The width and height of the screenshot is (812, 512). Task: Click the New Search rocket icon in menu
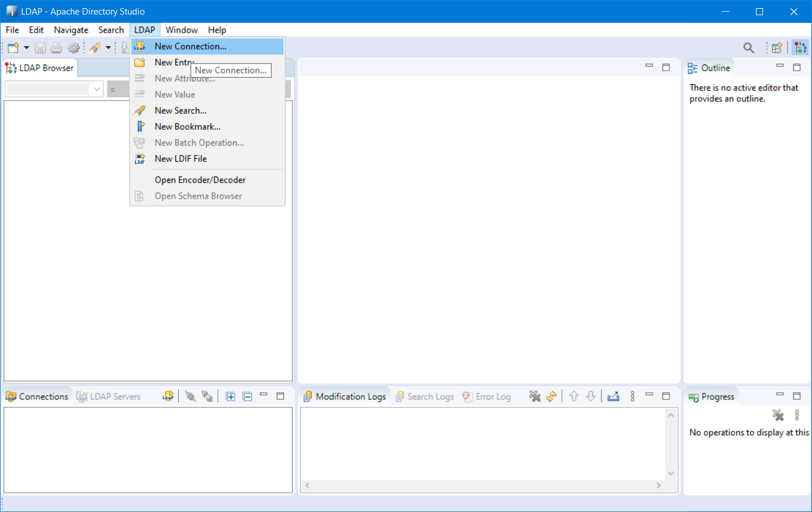(x=140, y=110)
